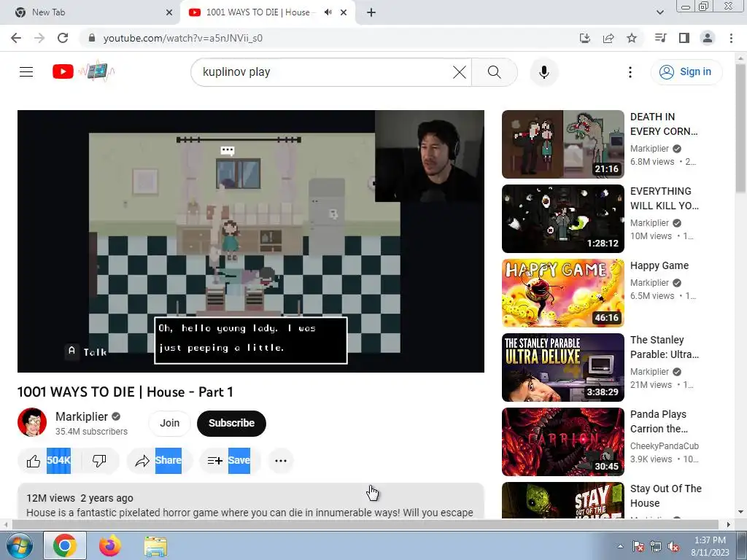Image resolution: width=747 pixels, height=560 pixels.
Task: Save the video to a playlist
Action: tap(230, 461)
